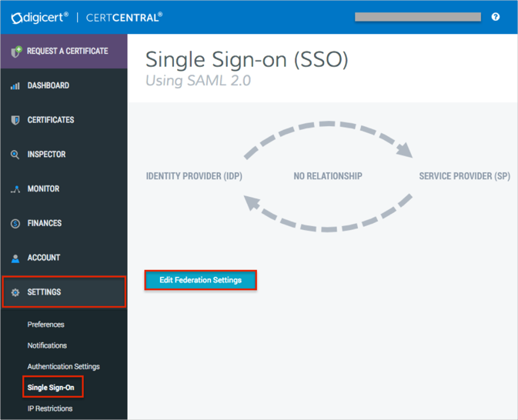Click the DigiCert logo in header
Image resolution: width=518 pixels, height=420 pixels.
[40, 16]
